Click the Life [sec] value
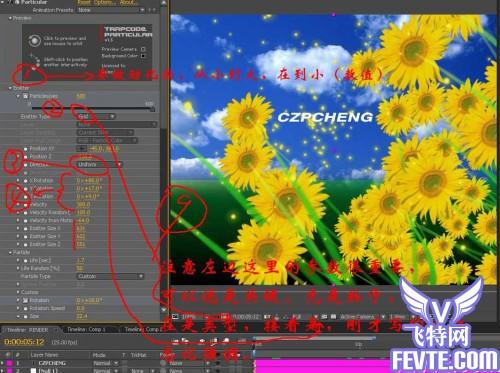The width and height of the screenshot is (500, 373). click(x=80, y=260)
